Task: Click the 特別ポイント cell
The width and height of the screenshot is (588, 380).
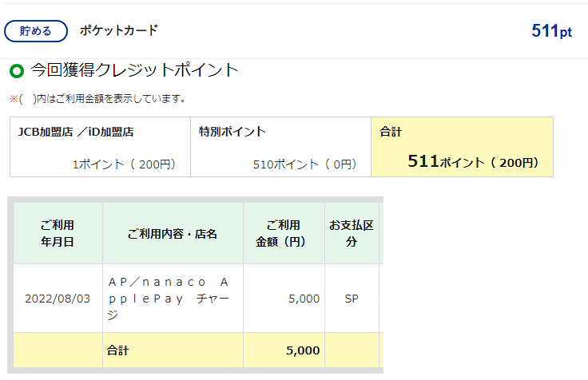Action: [281, 147]
